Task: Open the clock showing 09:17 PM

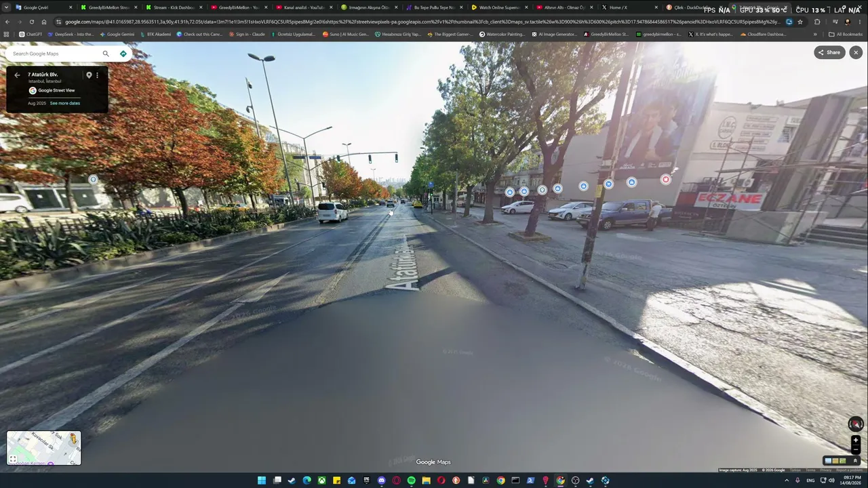Action: pos(849,481)
